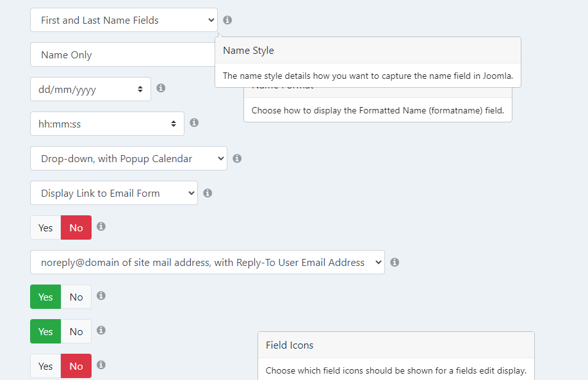
Task: Open First and Last Name Fields dropdown
Action: pyautogui.click(x=124, y=20)
